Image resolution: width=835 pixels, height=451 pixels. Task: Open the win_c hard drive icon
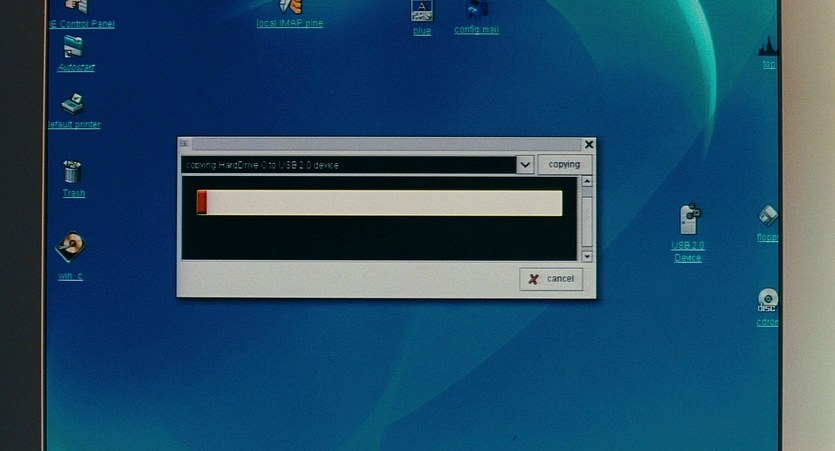70,246
